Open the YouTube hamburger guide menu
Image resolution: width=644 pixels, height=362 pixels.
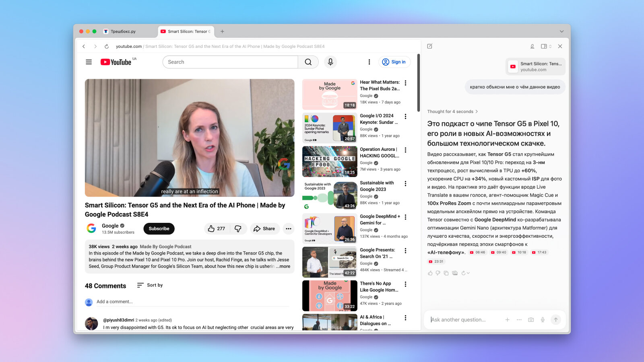click(89, 62)
